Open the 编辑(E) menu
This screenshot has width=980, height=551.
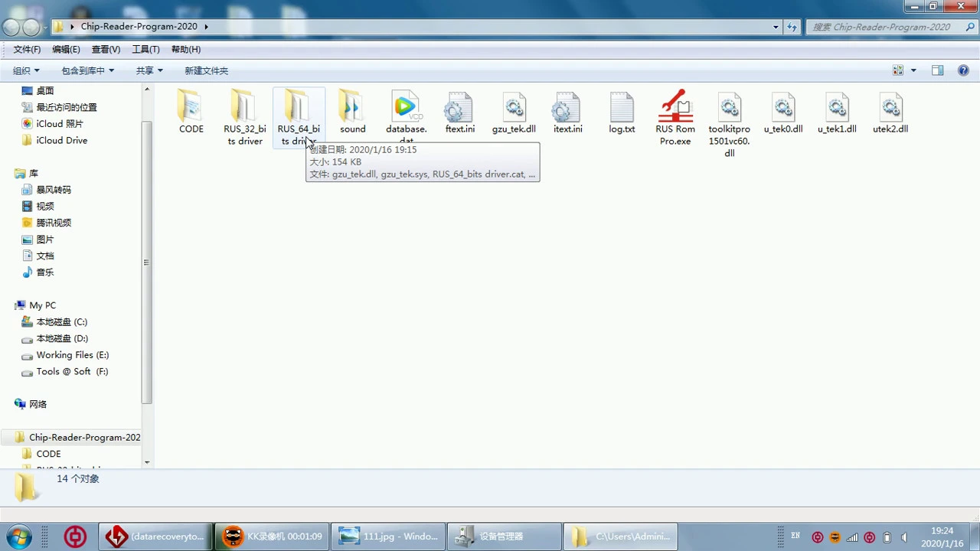[x=66, y=49]
